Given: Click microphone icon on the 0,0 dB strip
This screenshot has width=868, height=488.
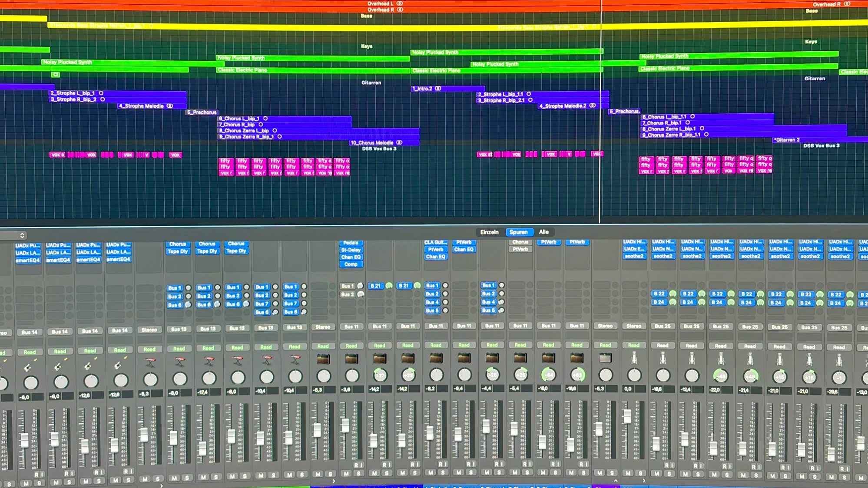Looking at the screenshot, I should 634,359.
